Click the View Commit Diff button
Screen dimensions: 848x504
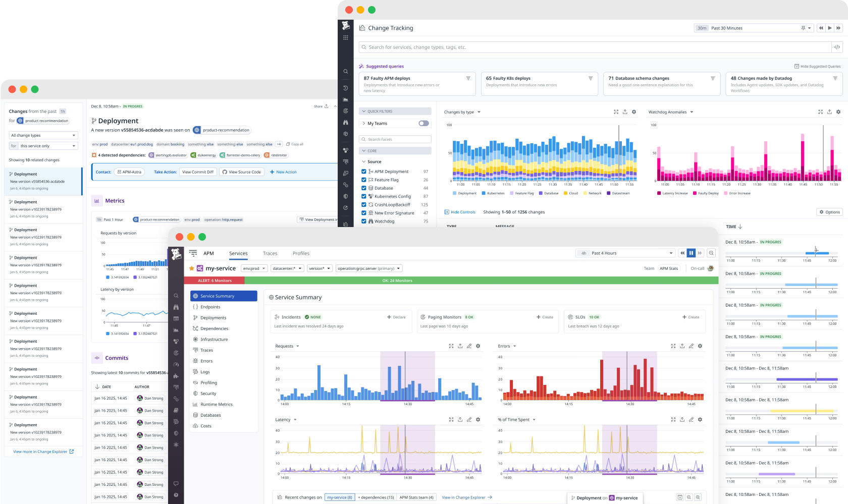pyautogui.click(x=198, y=172)
